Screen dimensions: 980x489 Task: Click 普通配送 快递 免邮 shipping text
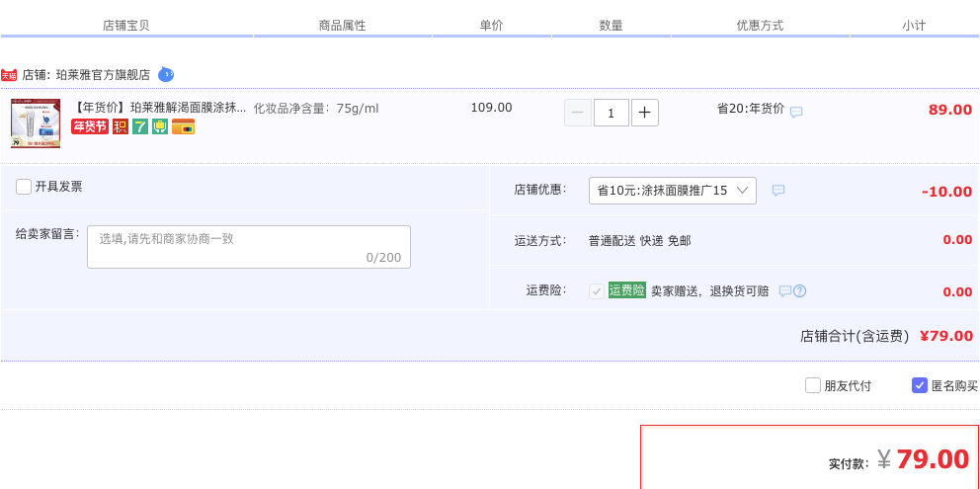[640, 241]
